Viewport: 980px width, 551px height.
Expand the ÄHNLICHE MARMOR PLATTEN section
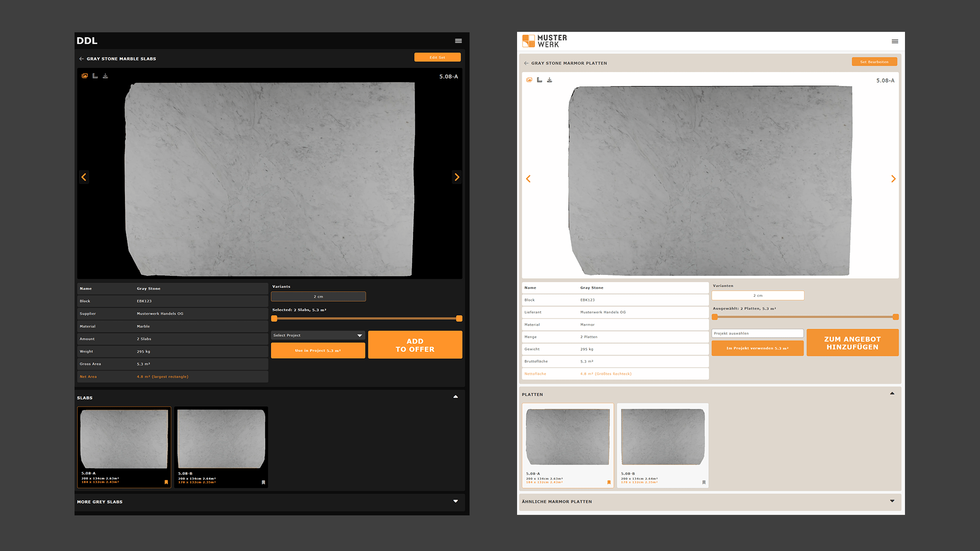892,501
